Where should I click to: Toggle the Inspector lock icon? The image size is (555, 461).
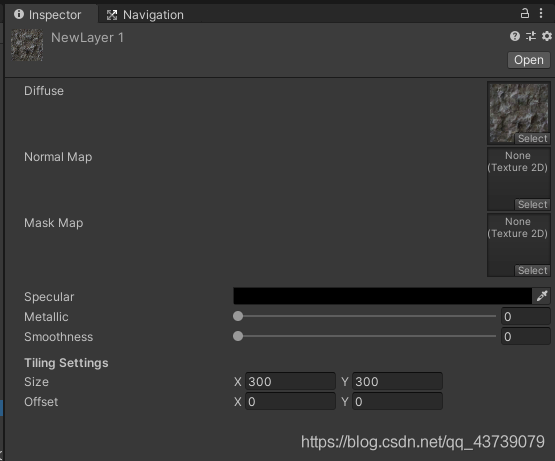[525, 13]
